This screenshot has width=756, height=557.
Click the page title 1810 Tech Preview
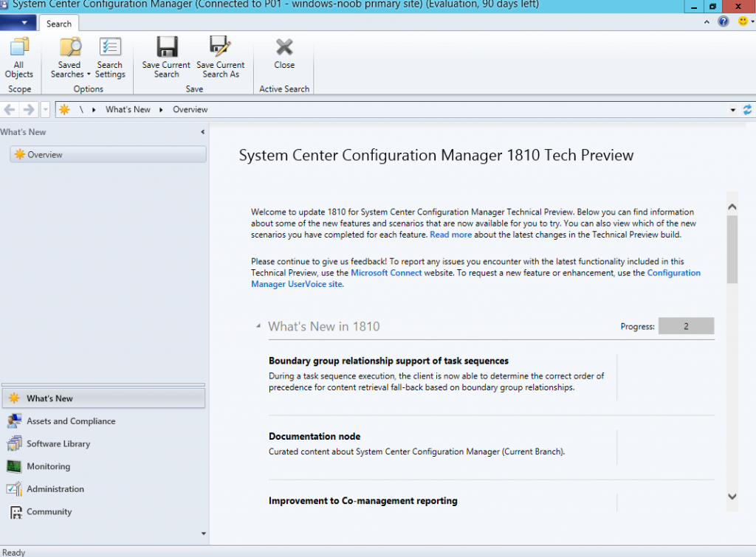436,155
